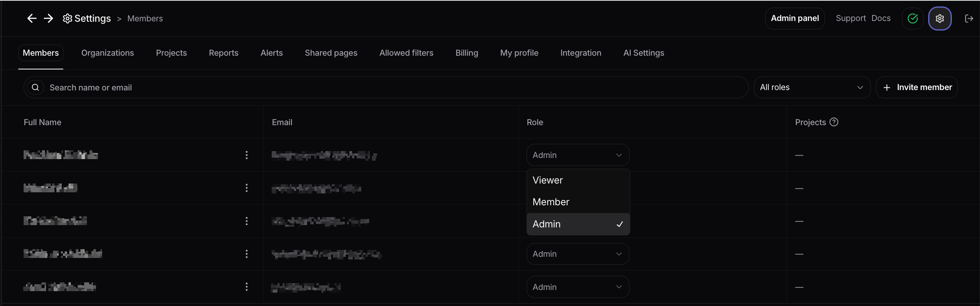Open the Projects tab
The width and height of the screenshot is (980, 306).
[x=171, y=53]
